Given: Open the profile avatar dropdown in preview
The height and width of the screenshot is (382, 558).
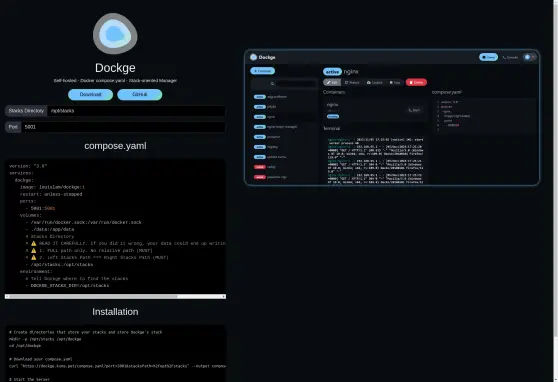Looking at the screenshot, I should coord(529,57).
